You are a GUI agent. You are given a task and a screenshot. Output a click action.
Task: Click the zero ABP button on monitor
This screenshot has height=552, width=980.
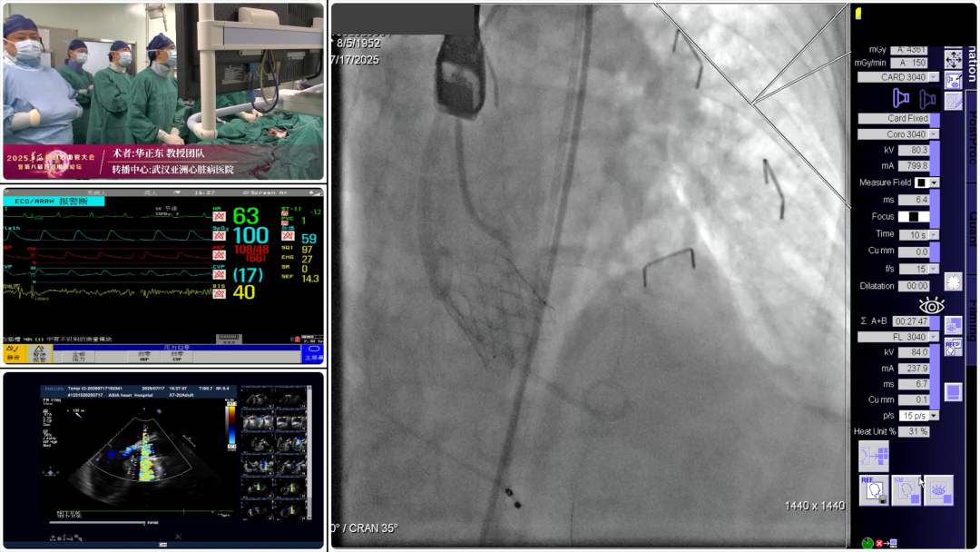pos(144,356)
